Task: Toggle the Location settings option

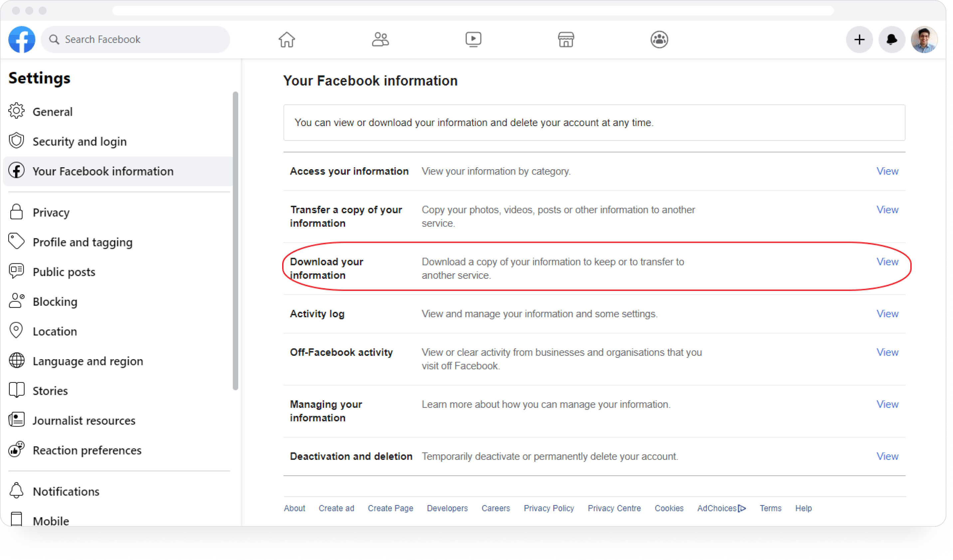Action: [55, 331]
